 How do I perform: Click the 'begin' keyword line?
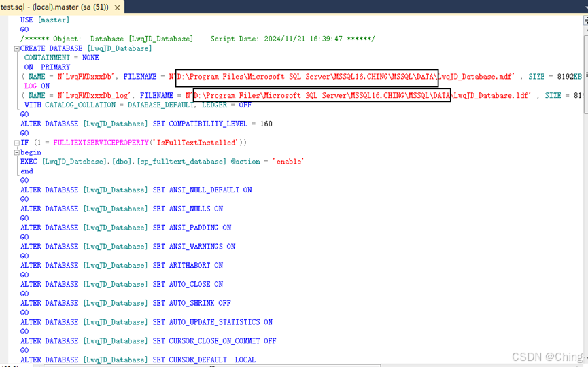pyautogui.click(x=31, y=152)
